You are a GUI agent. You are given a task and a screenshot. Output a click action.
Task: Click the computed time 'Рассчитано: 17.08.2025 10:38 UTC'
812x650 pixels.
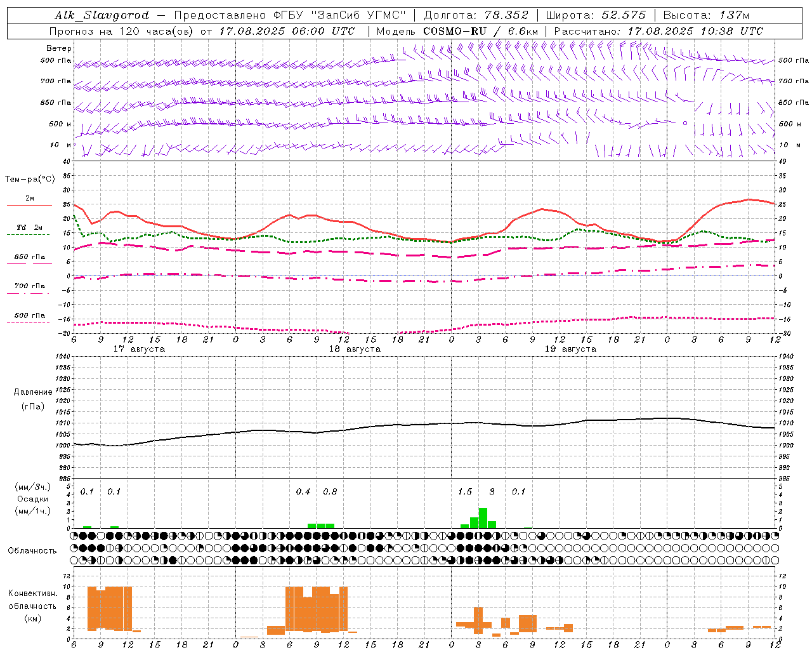[x=658, y=31]
